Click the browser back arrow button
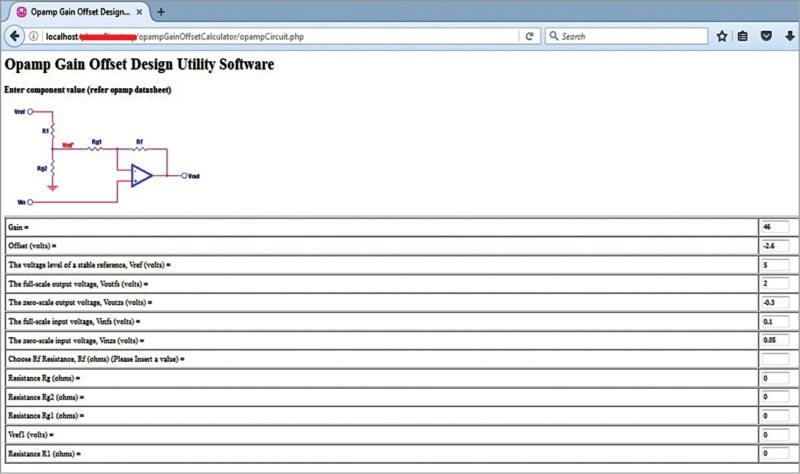The image size is (800, 474). [x=15, y=36]
